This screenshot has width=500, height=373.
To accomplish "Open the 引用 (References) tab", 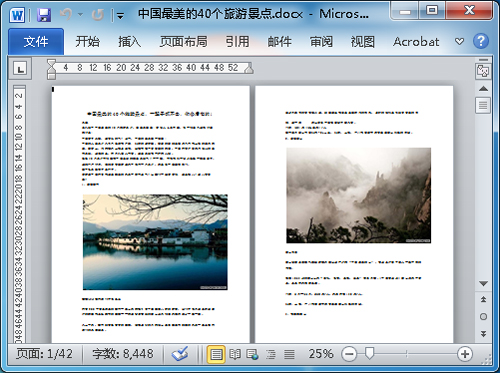I will tap(237, 42).
